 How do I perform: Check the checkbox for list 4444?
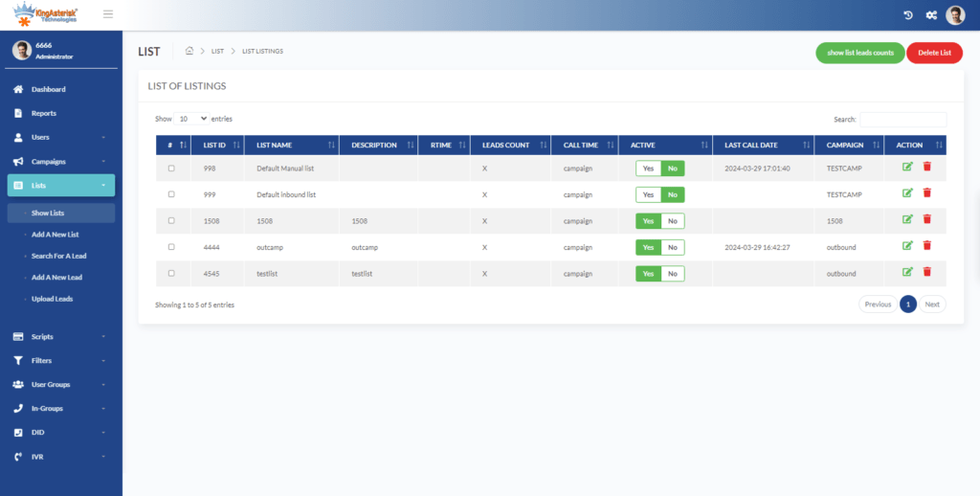point(171,247)
